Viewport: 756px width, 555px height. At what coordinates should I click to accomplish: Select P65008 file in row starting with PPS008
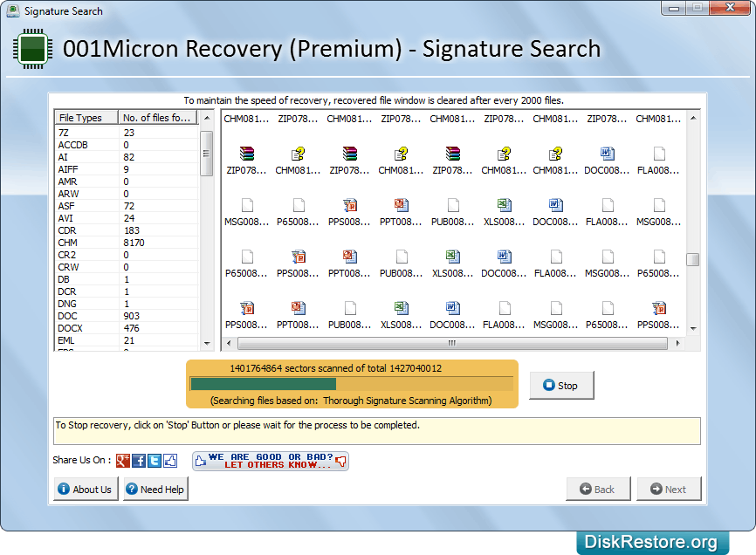(607, 316)
